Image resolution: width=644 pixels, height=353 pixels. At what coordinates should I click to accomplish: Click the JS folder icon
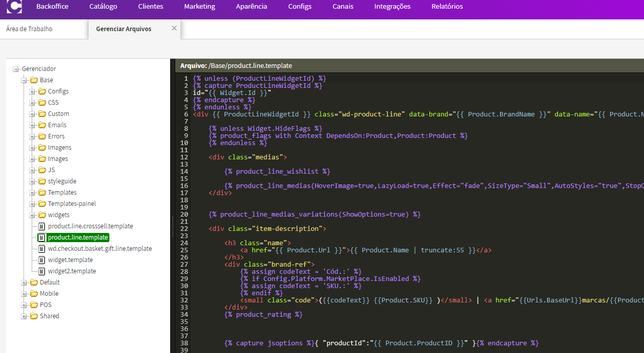tap(42, 170)
